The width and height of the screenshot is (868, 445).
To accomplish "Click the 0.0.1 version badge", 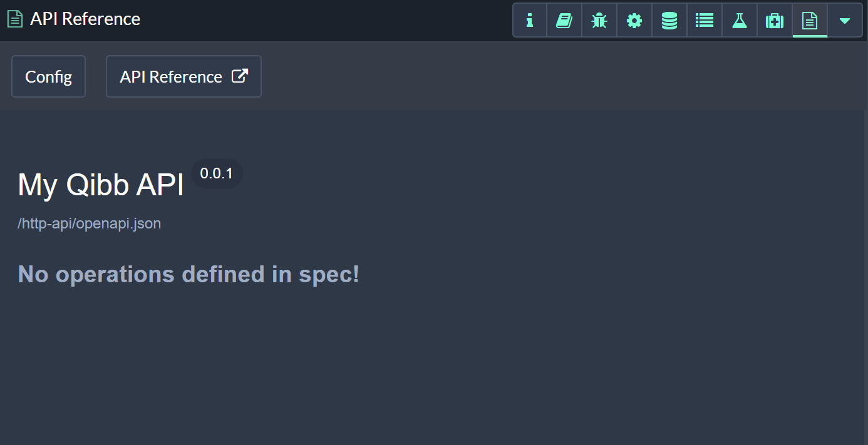I will pyautogui.click(x=217, y=173).
